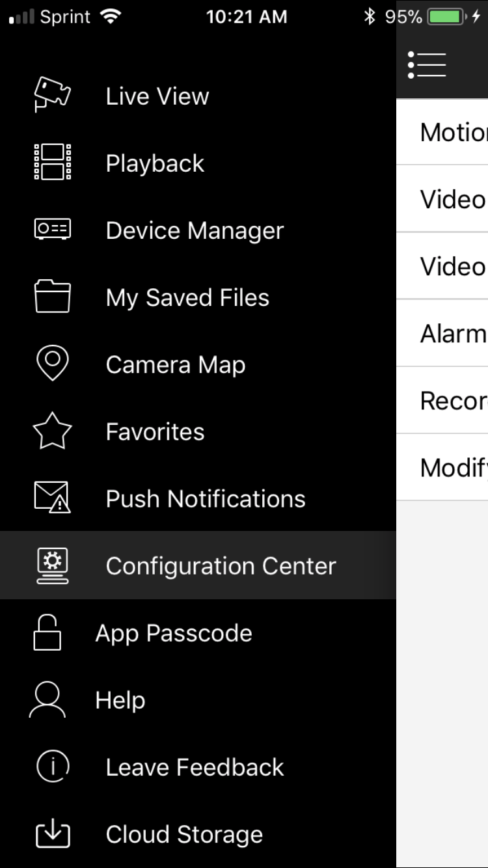Tap the Live View camera icon
Screen dimensions: 488x868
(52, 94)
